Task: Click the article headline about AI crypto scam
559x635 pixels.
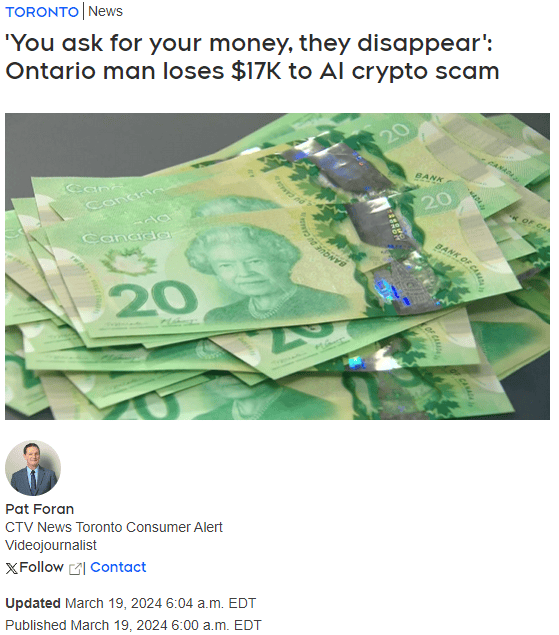Action: pos(252,57)
